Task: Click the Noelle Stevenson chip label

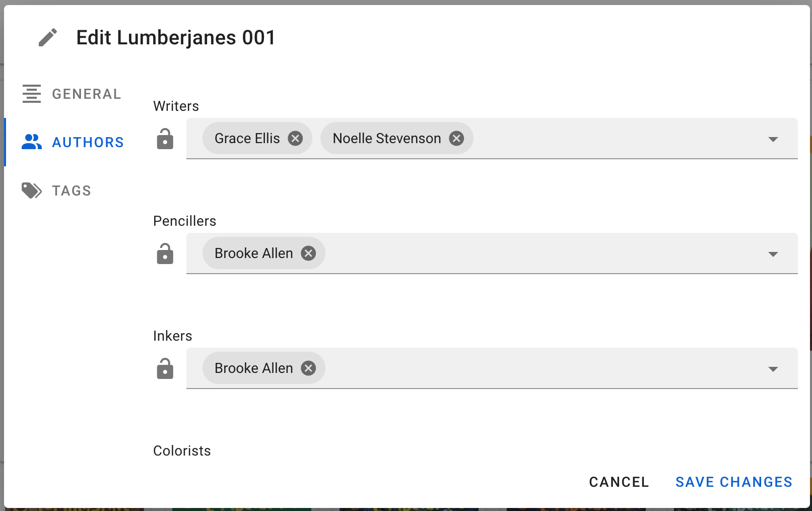Action: pos(386,139)
